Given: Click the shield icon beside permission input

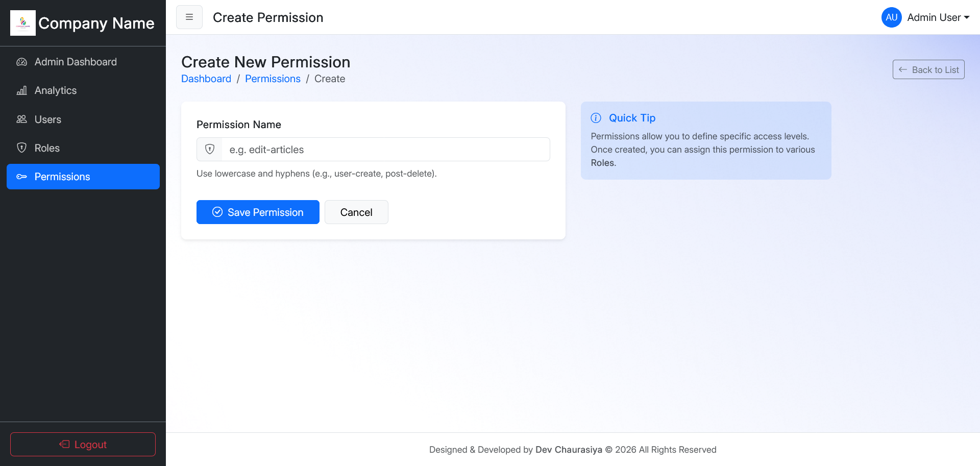Looking at the screenshot, I should (x=210, y=150).
